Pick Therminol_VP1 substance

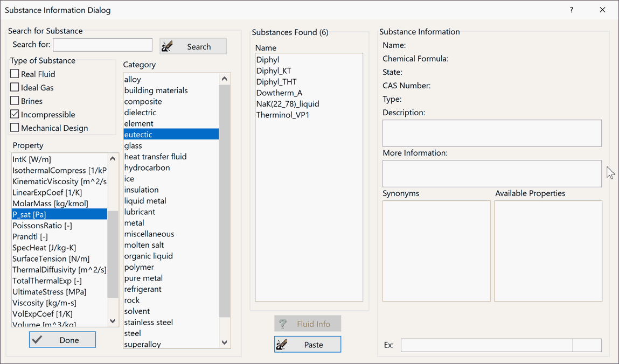click(x=283, y=115)
